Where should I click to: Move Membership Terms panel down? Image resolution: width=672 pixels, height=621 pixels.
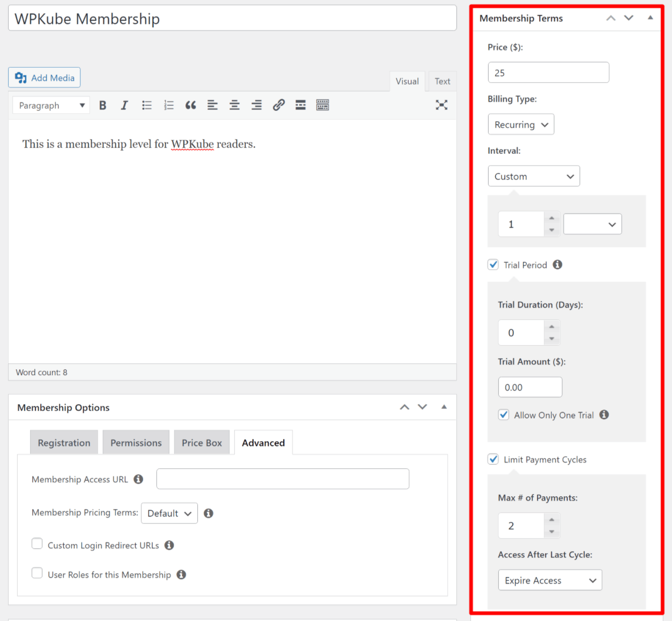pos(628,18)
